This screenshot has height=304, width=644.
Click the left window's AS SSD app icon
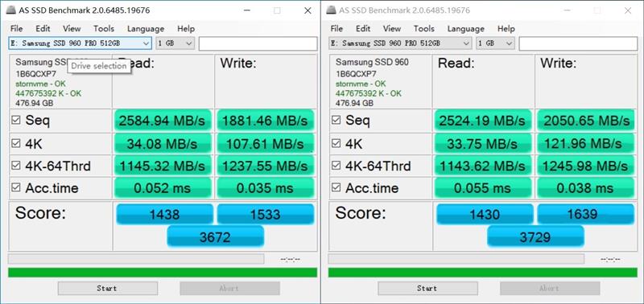[x=11, y=10]
